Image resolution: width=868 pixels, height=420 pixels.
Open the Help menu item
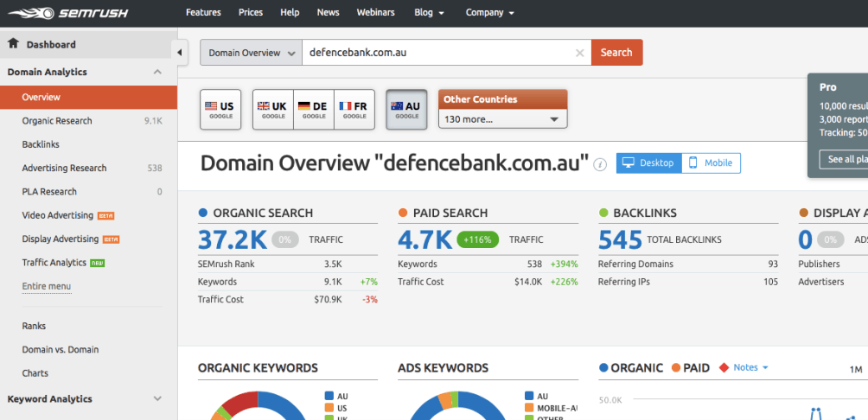click(290, 12)
